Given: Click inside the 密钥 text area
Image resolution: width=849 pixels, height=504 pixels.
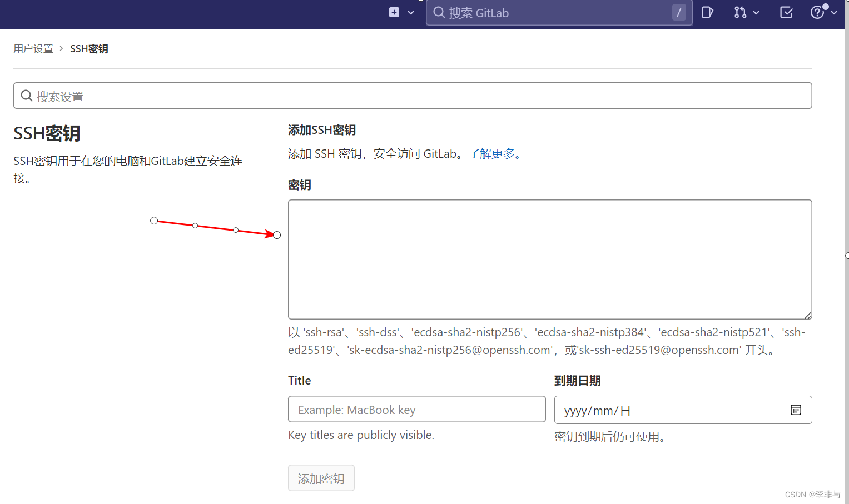Looking at the screenshot, I should pyautogui.click(x=550, y=260).
